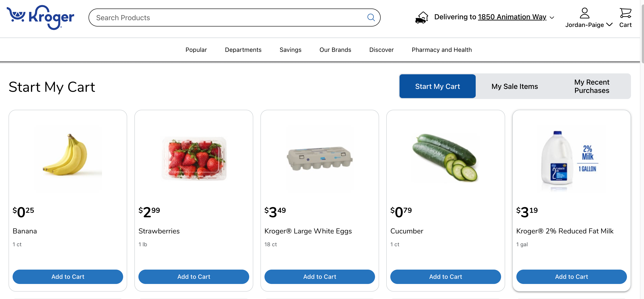The image size is (644, 299).
Task: Click the search magnifier icon
Action: pos(371,18)
